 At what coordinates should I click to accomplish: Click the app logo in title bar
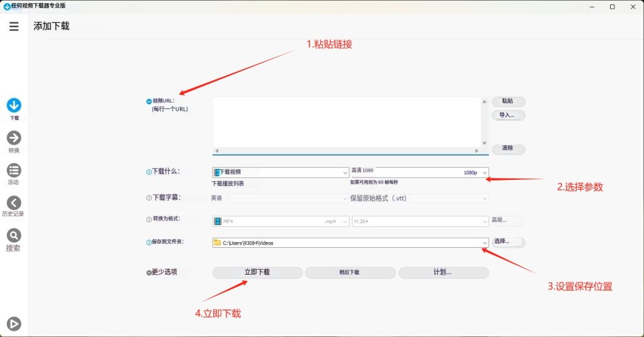pyautogui.click(x=7, y=6)
